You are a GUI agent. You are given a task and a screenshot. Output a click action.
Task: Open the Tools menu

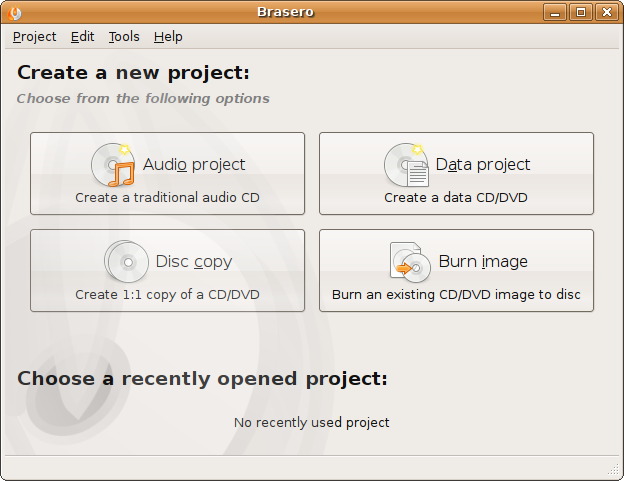click(x=124, y=36)
